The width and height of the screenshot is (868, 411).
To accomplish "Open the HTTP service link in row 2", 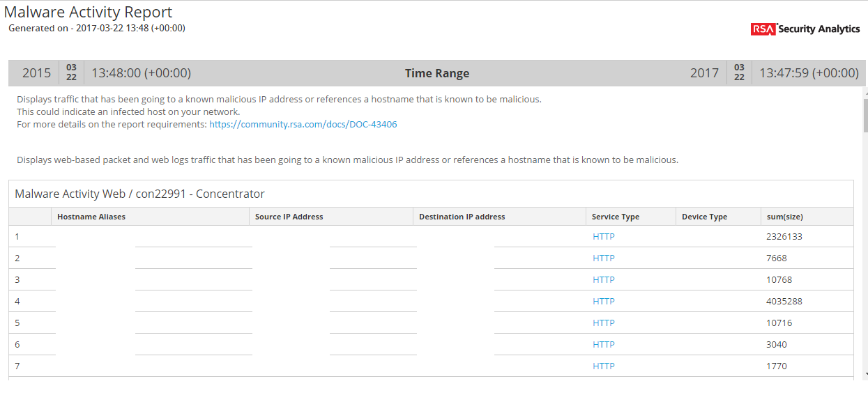I will (604, 258).
